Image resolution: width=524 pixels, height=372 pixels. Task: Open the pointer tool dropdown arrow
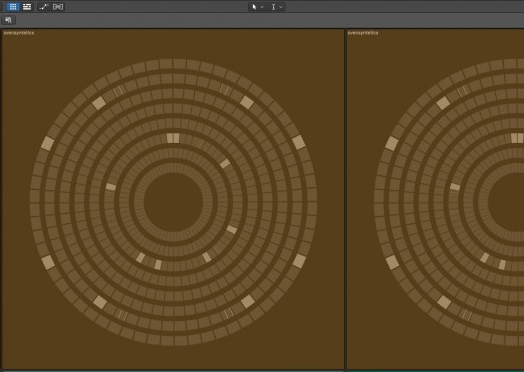pyautogui.click(x=262, y=7)
